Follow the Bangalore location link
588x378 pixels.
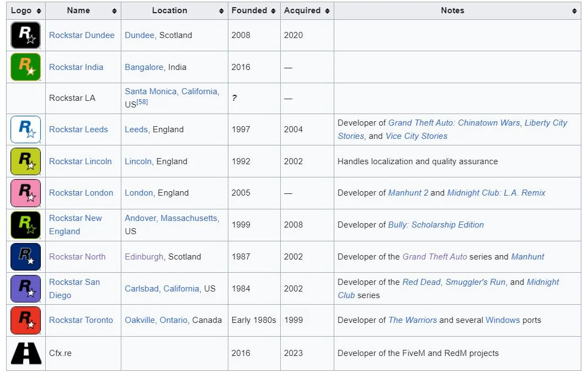pyautogui.click(x=144, y=67)
